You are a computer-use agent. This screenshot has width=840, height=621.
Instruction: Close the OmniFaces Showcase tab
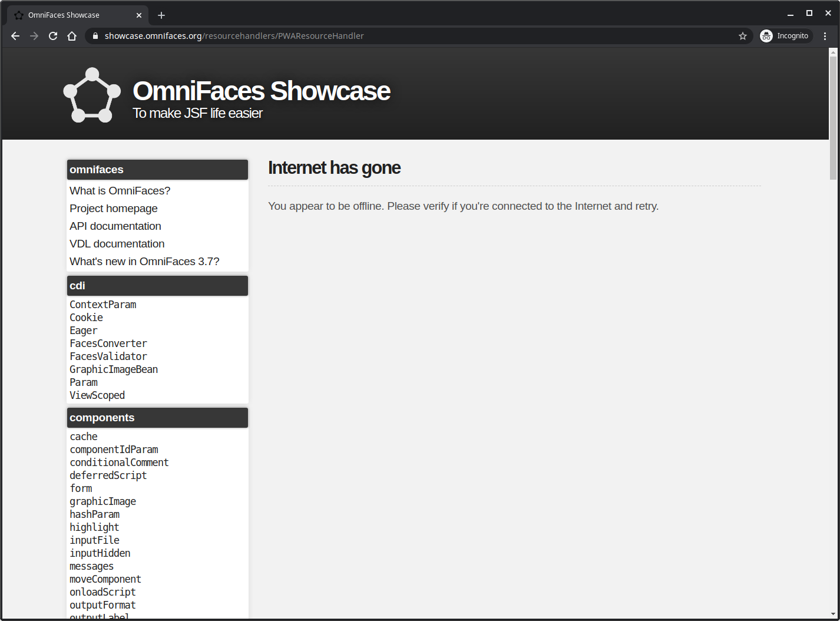(139, 15)
